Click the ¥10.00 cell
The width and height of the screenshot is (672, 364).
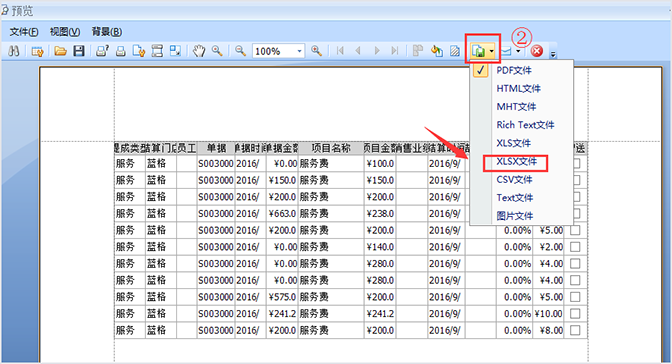click(548, 314)
